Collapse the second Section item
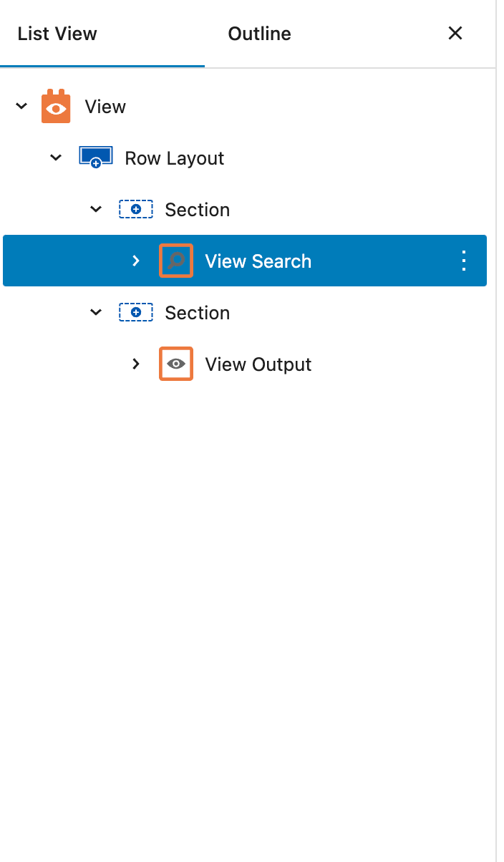 96,313
